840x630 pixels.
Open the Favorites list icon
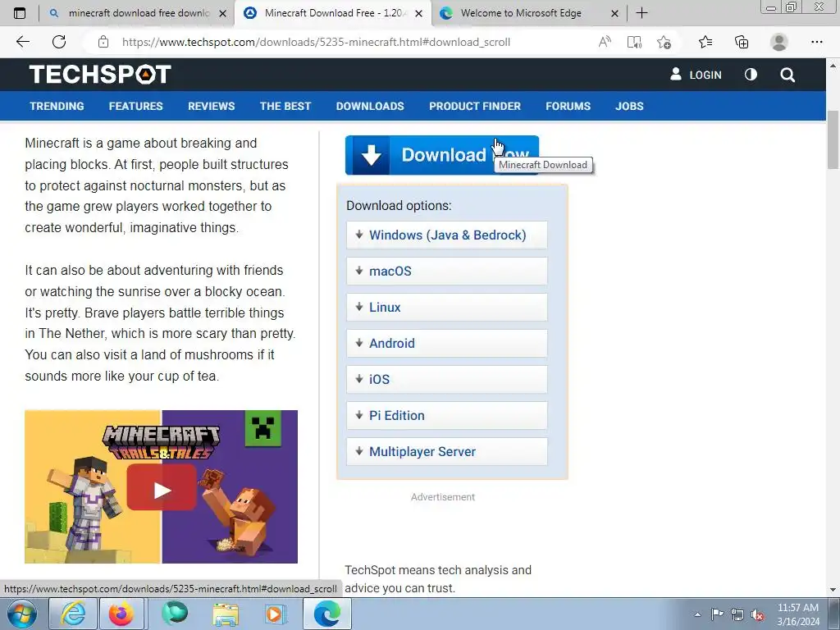705,42
